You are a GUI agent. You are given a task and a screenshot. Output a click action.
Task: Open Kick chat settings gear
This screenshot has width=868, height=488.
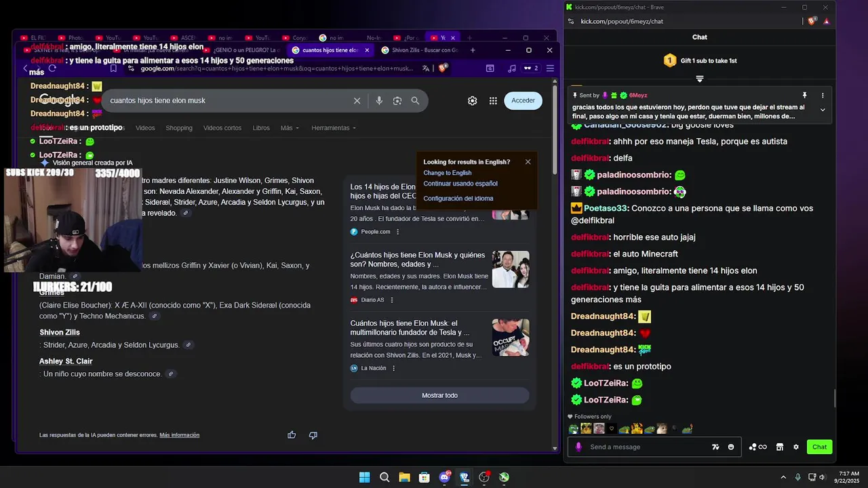click(x=796, y=447)
